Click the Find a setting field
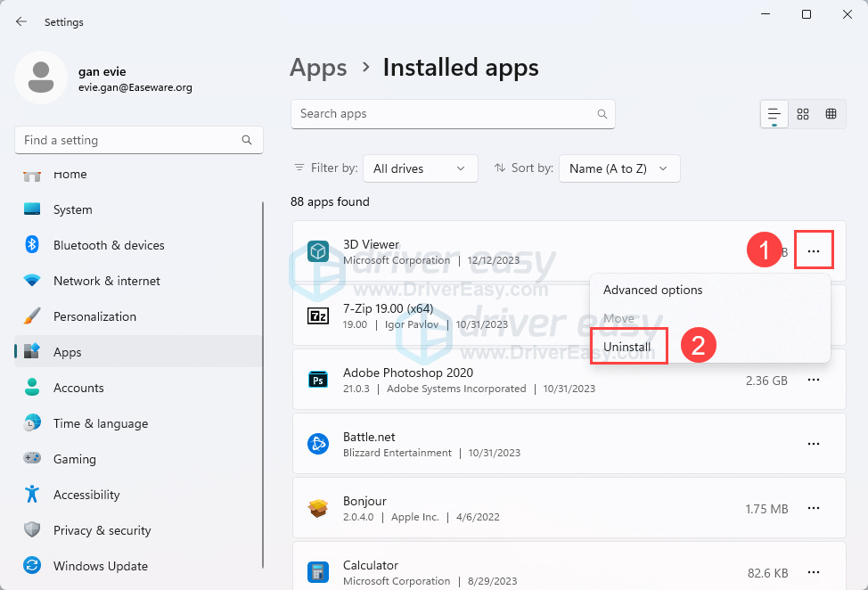Image resolution: width=868 pixels, height=590 pixels. [129, 141]
